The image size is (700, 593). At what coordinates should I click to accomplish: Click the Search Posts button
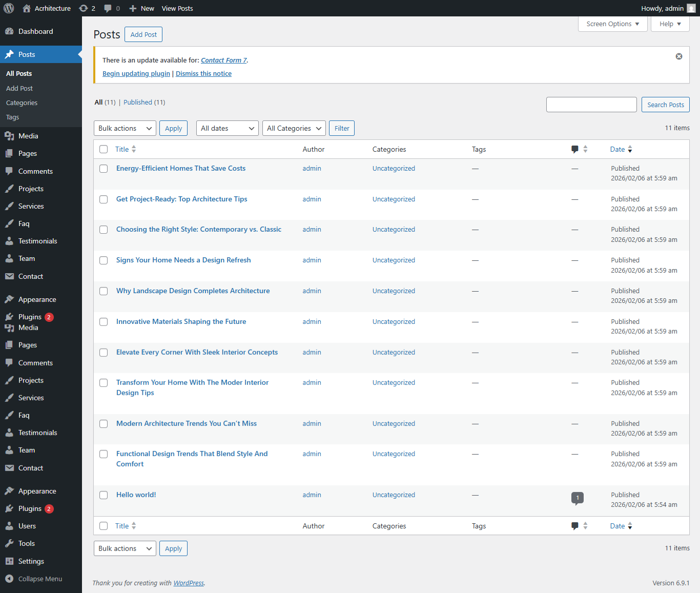665,105
